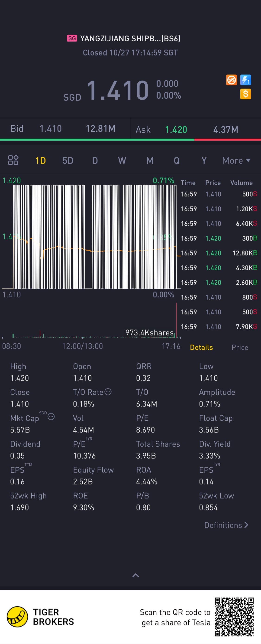The image size is (261, 644).
Task: Tap the Closed 10/27 17:14:59 SGT status
Action: pyautogui.click(x=130, y=52)
